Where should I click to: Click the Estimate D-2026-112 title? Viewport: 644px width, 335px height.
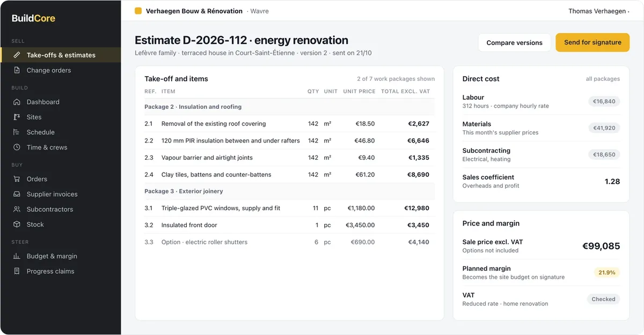tap(241, 40)
